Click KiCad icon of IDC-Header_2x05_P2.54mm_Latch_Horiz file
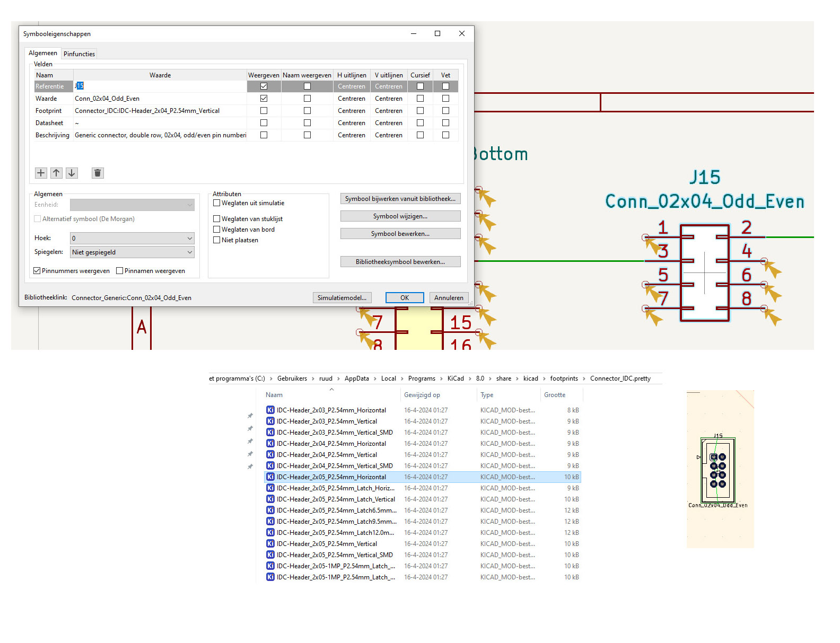Image resolution: width=840 pixels, height=643 pixels. (270, 488)
